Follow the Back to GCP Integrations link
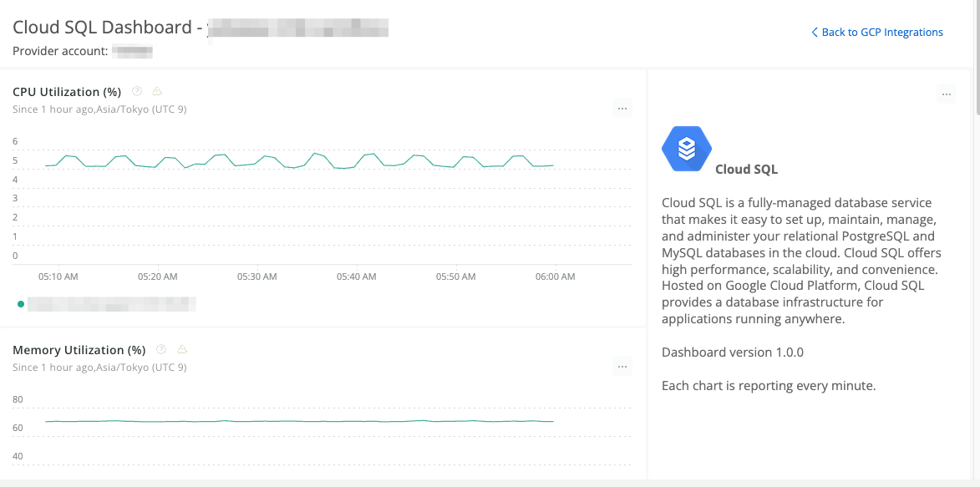The height and width of the screenshot is (487, 980). [882, 32]
